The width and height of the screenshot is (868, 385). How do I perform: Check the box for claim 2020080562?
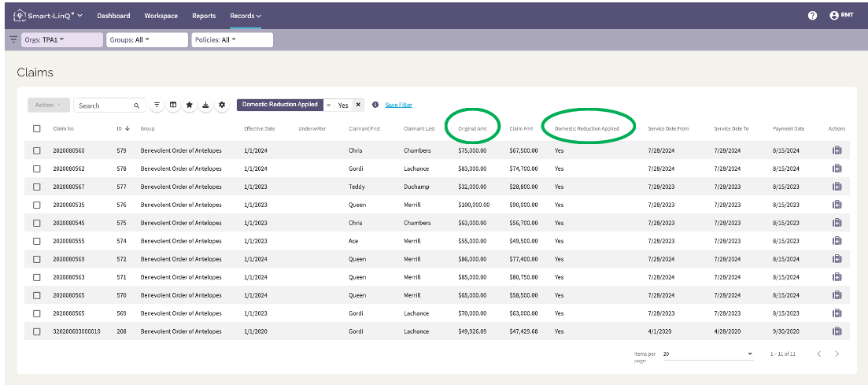click(36, 168)
